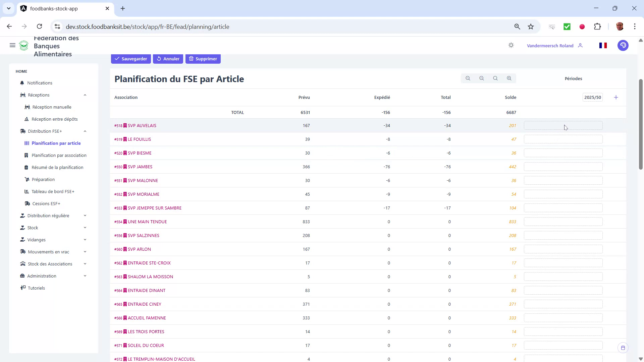This screenshot has height=362, width=644.
Task: Open Résumé de la planification
Action: tap(57, 167)
